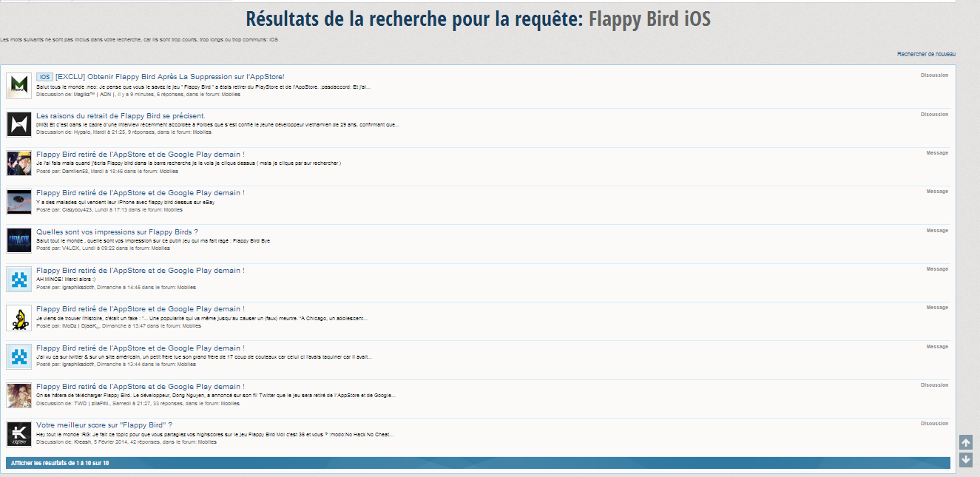980x477 pixels.
Task: Open Damilen53's 'Flappy Bird retiré' message title
Action: [x=141, y=154]
